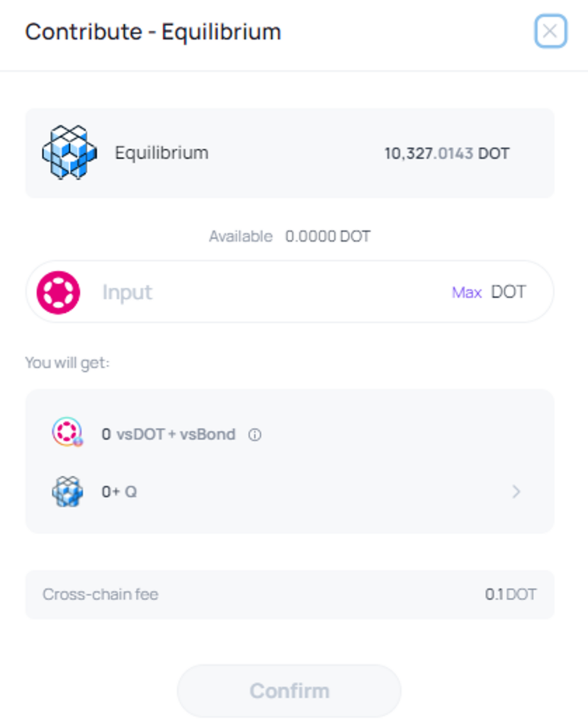The height and width of the screenshot is (726, 588).
Task: Click the 0.1 DOT fee value
Action: [x=511, y=595]
